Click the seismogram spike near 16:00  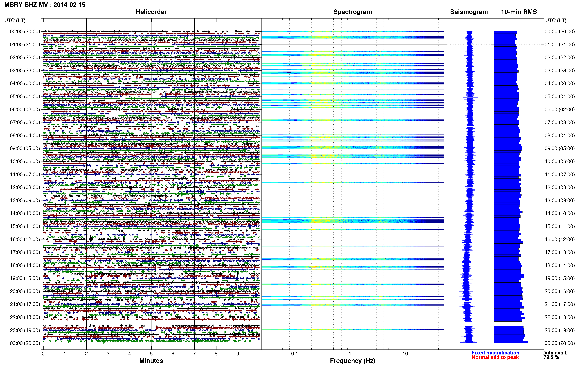pyautogui.click(x=468, y=239)
